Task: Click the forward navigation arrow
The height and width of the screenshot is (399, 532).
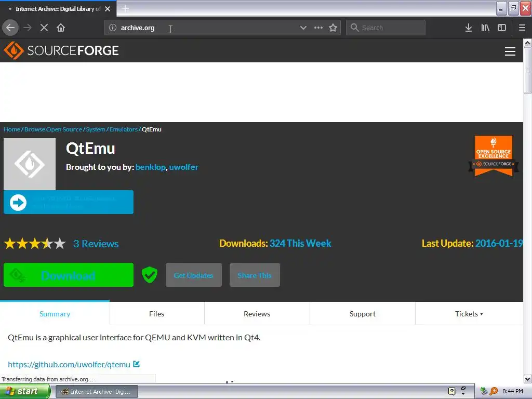Action: 28,28
